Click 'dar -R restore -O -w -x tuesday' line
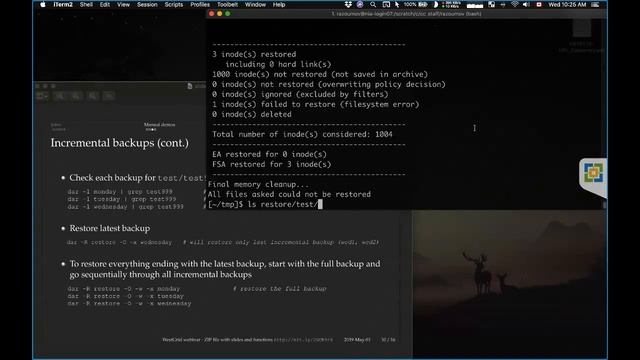640x360 pixels. 126,296
